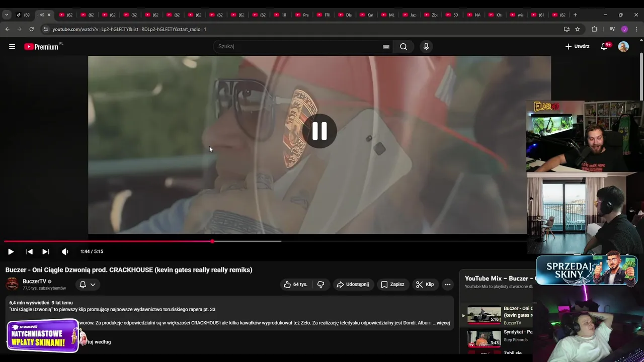
Task: Click the 77,5 tys. subskrybentów text
Action: pyautogui.click(x=44, y=289)
